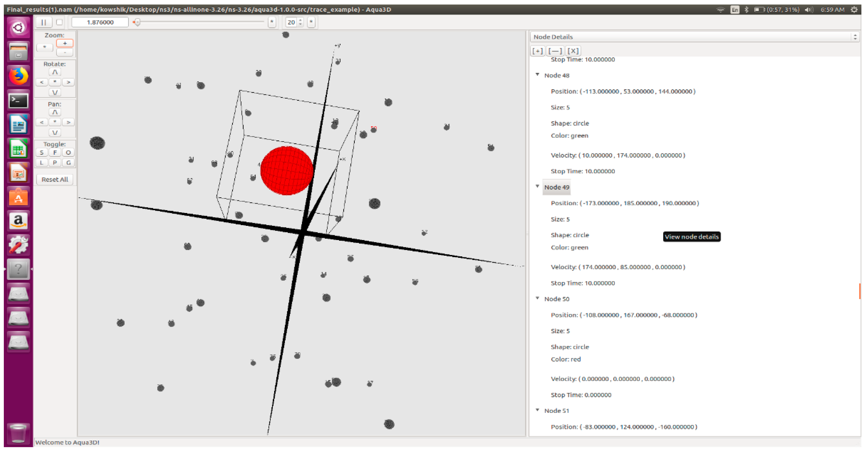This screenshot has width=868, height=452.
Task: Open Firefox from the Ubuntu dock
Action: point(18,76)
